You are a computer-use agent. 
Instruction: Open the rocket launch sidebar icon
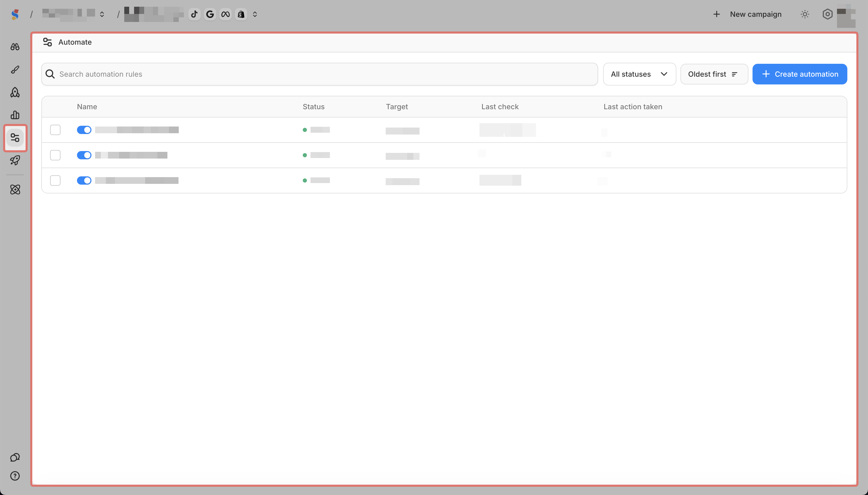click(x=15, y=160)
